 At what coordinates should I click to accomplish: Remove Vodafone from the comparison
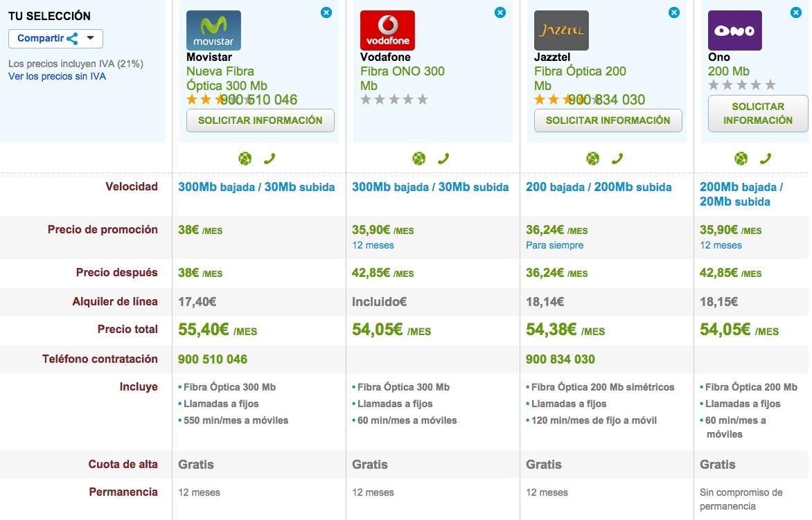point(500,12)
